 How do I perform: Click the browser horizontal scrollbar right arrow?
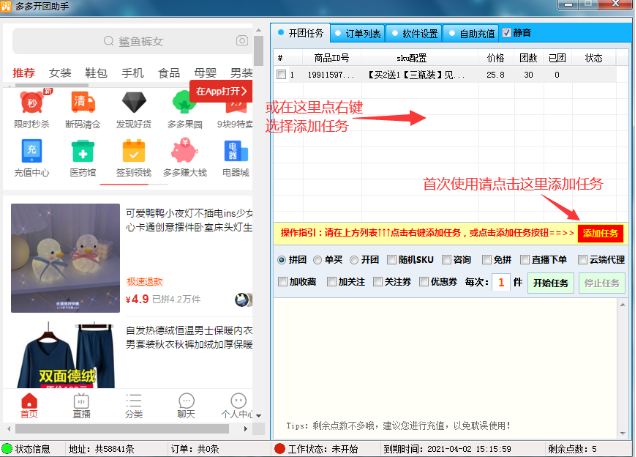click(245, 429)
